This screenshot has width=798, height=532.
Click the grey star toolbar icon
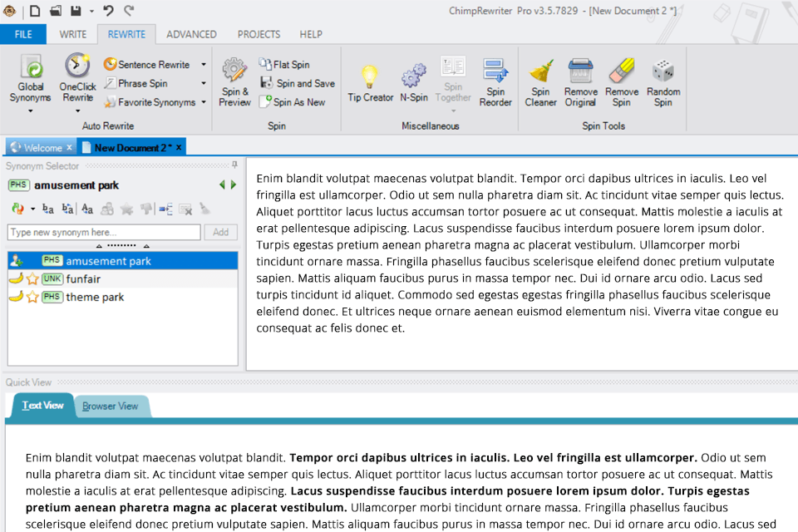126,209
